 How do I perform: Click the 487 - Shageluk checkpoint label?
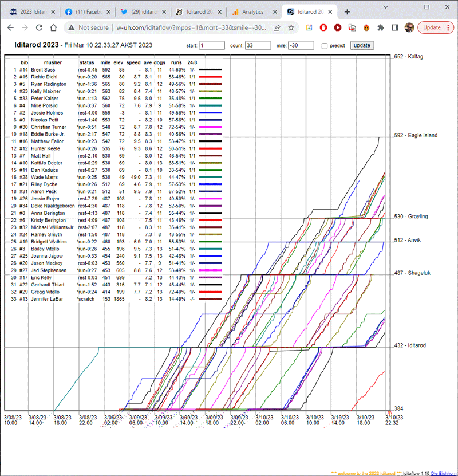click(413, 273)
